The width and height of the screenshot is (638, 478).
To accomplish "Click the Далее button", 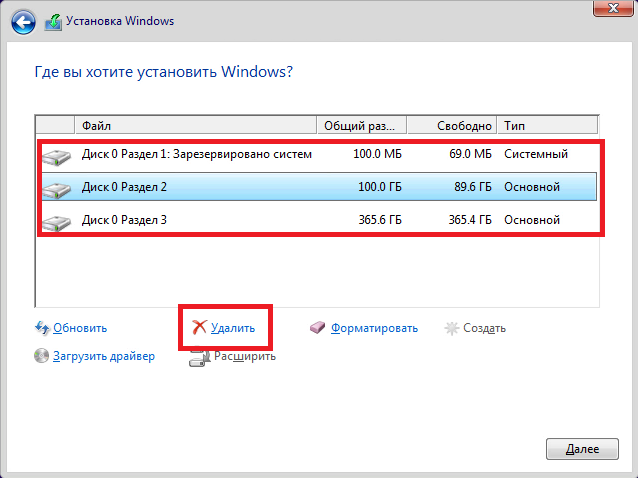I will [582, 449].
